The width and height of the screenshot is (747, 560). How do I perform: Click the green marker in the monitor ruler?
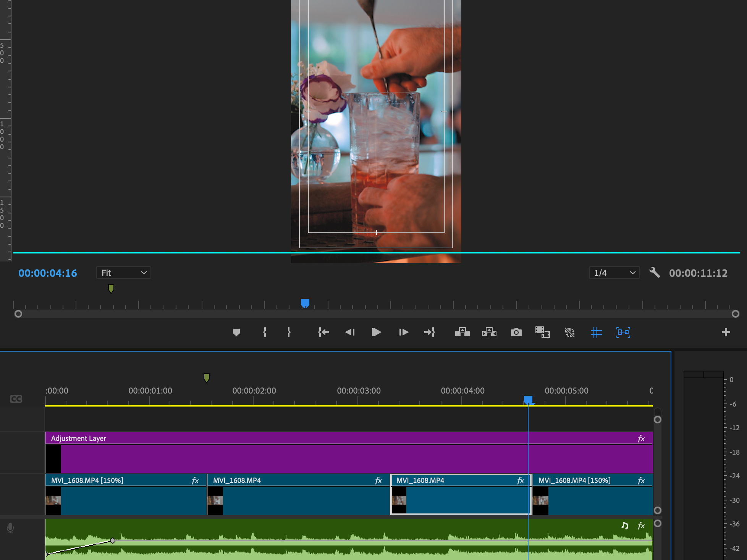click(x=111, y=289)
